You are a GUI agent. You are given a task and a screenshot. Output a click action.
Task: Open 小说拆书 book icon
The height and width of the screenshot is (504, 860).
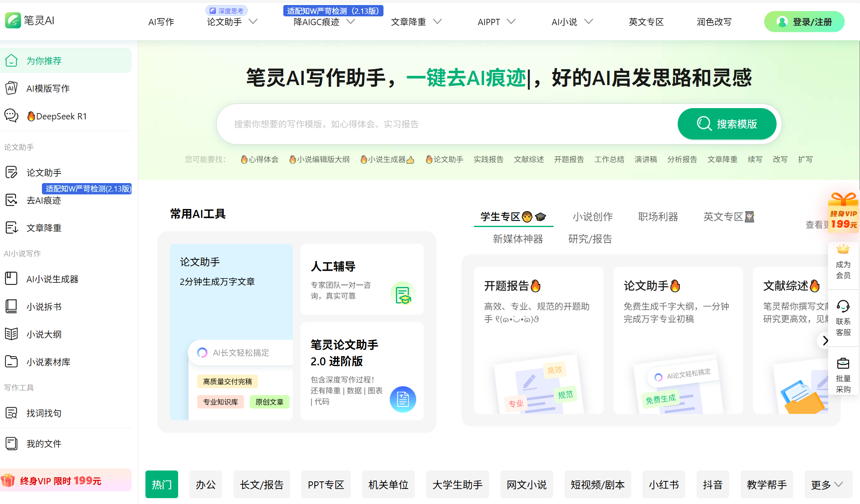tap(11, 306)
